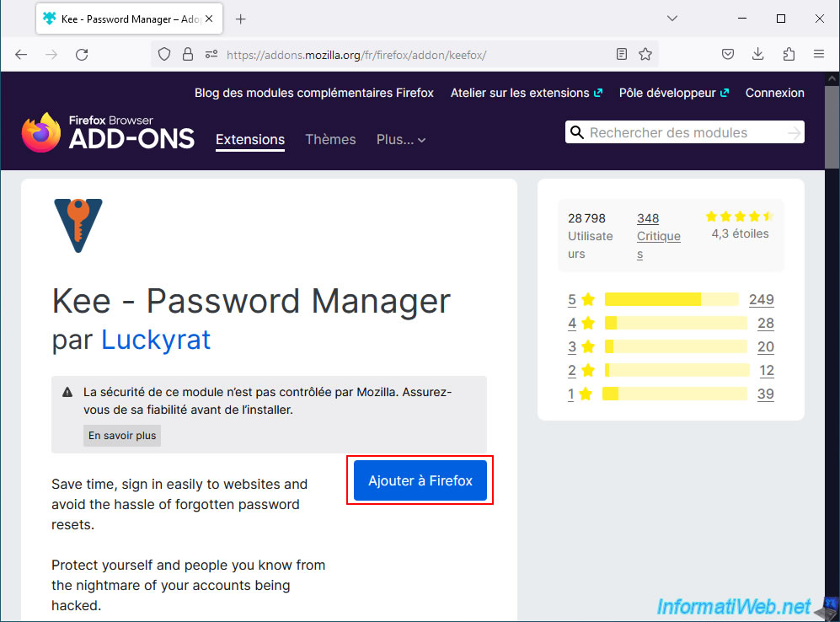Click the Kee - Password Manager heading

tap(251, 301)
